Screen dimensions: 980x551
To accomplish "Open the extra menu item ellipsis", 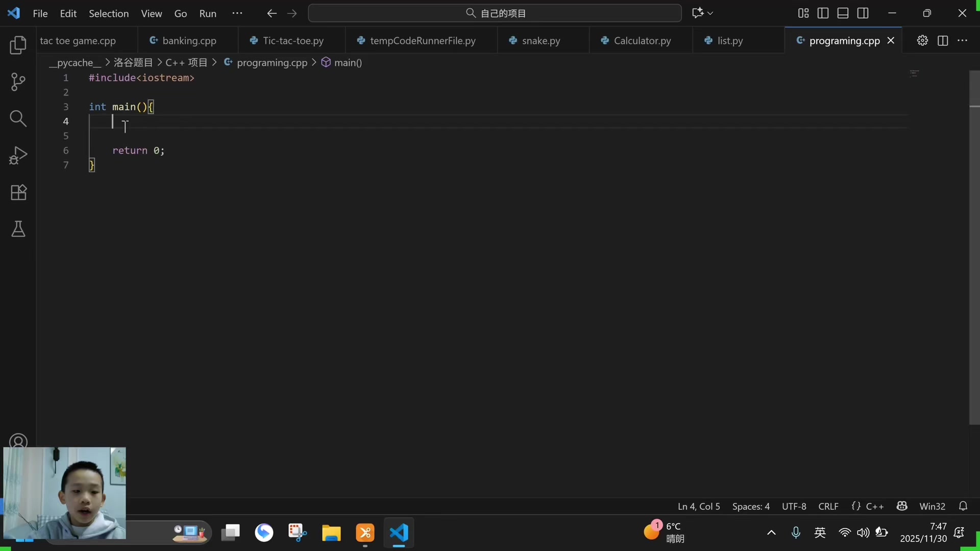I will coord(237,13).
